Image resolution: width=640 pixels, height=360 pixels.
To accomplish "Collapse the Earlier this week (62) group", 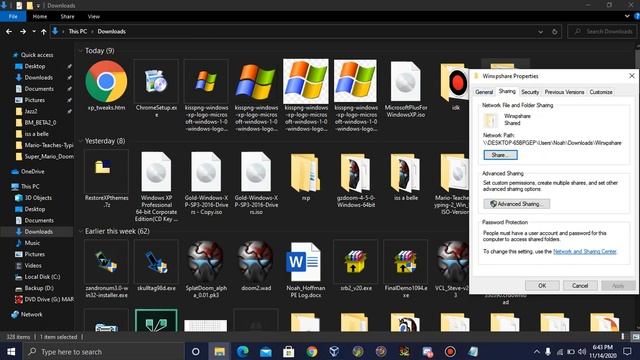I will (x=81, y=231).
